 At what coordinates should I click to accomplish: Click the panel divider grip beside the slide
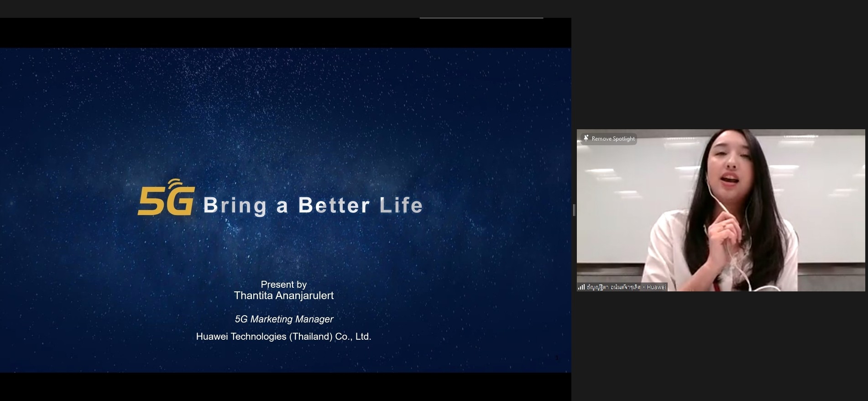click(574, 210)
